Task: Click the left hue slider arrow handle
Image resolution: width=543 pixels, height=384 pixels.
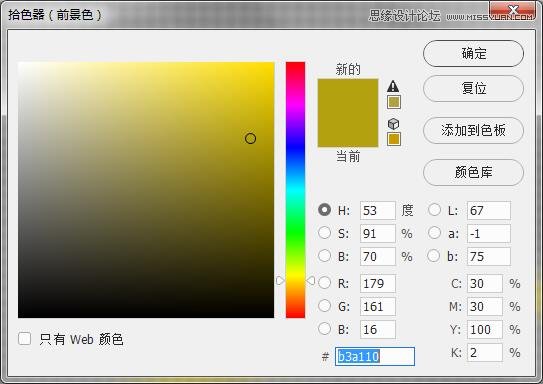Action: (280, 280)
